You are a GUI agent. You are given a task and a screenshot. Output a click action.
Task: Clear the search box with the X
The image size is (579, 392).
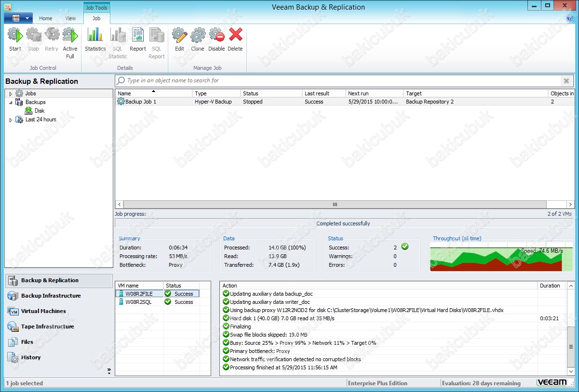566,81
